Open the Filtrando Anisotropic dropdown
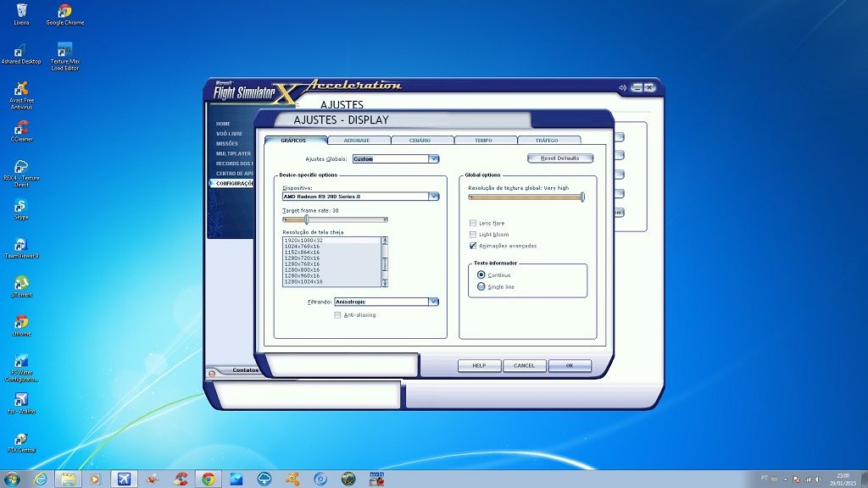 (x=433, y=302)
